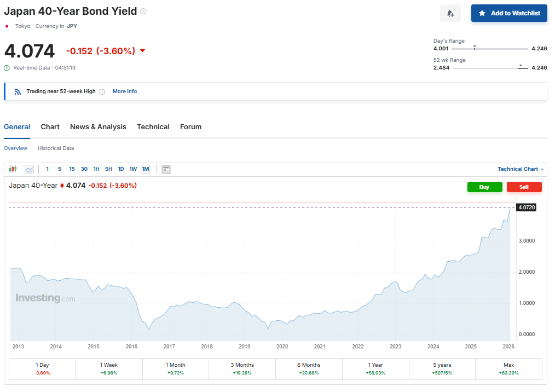Viewport: 555px width, 392px height.
Task: Click the create alert bell icon
Action: 450,13
